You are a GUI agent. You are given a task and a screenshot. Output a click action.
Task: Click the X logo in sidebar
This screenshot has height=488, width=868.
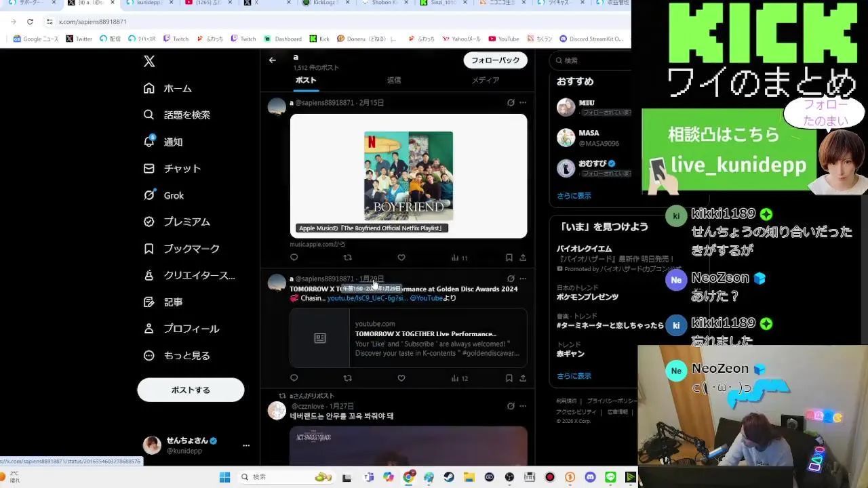point(149,62)
